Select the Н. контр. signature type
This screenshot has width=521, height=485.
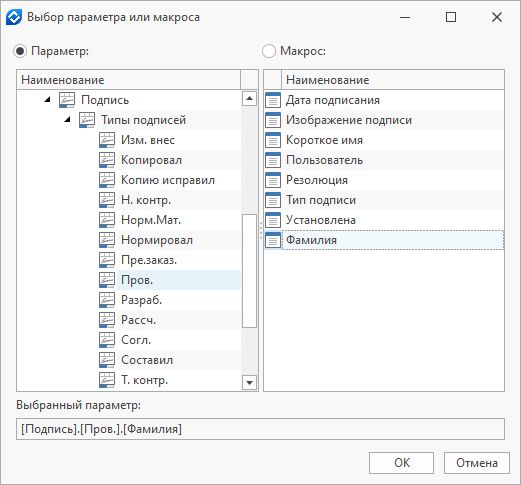(146, 200)
